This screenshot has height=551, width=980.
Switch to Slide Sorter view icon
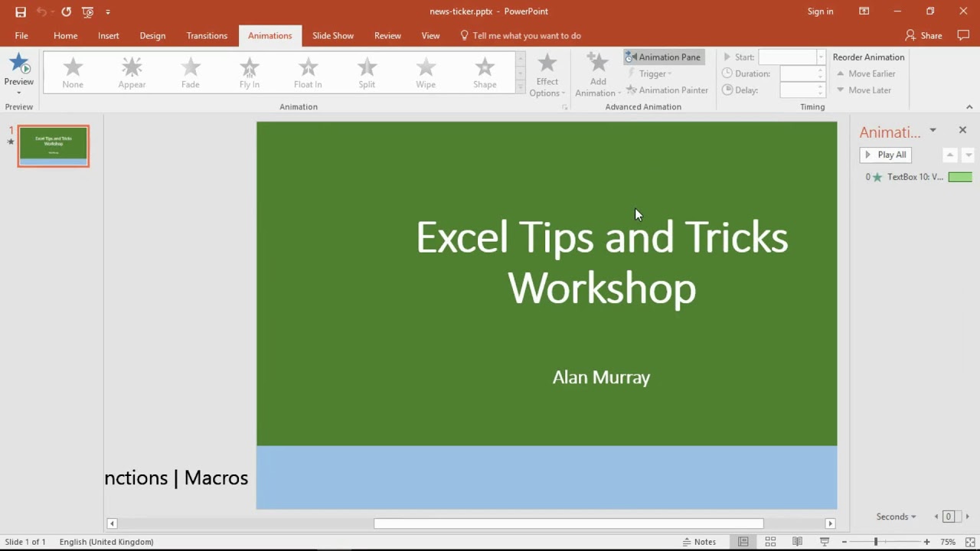770,542
